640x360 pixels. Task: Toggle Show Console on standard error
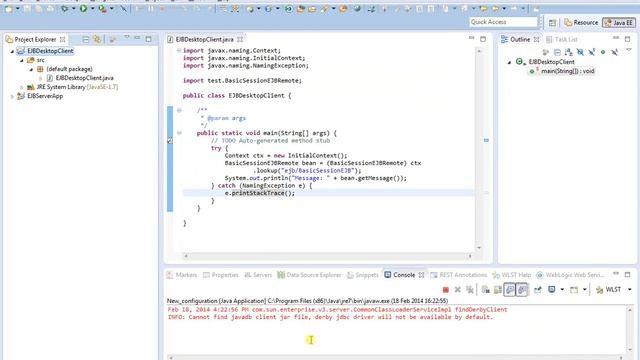click(x=522, y=290)
